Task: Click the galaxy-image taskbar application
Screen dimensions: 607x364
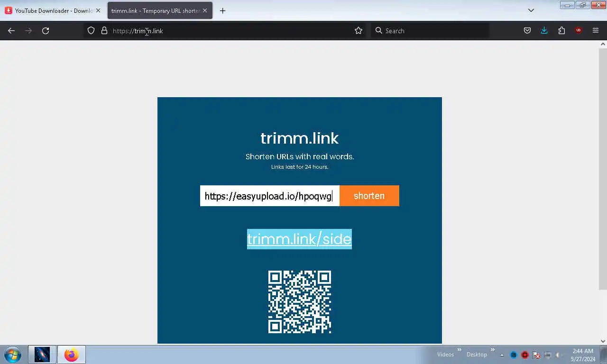Action: (42, 355)
